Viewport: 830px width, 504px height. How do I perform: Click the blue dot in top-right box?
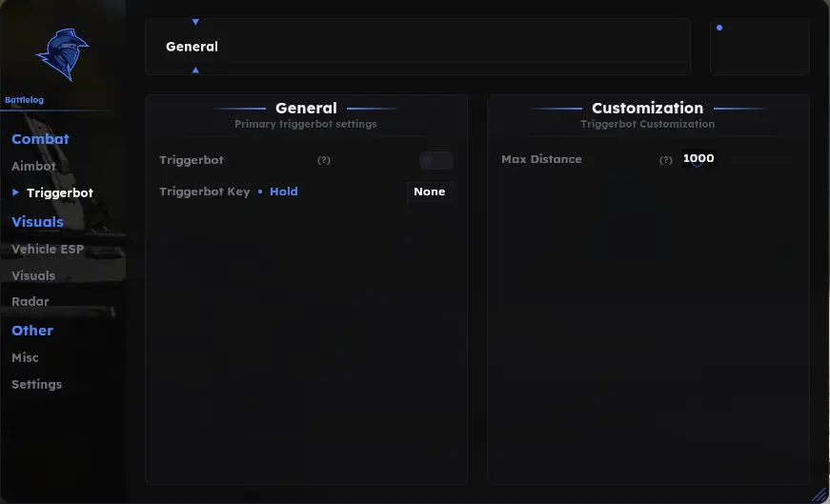pos(719,28)
